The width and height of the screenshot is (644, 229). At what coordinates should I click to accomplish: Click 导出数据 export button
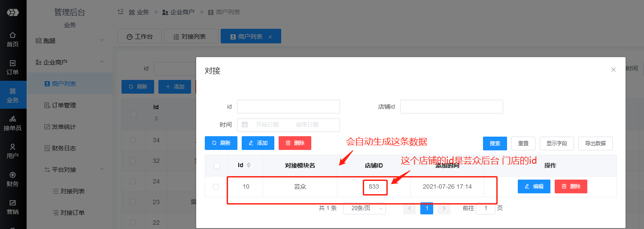tap(595, 143)
